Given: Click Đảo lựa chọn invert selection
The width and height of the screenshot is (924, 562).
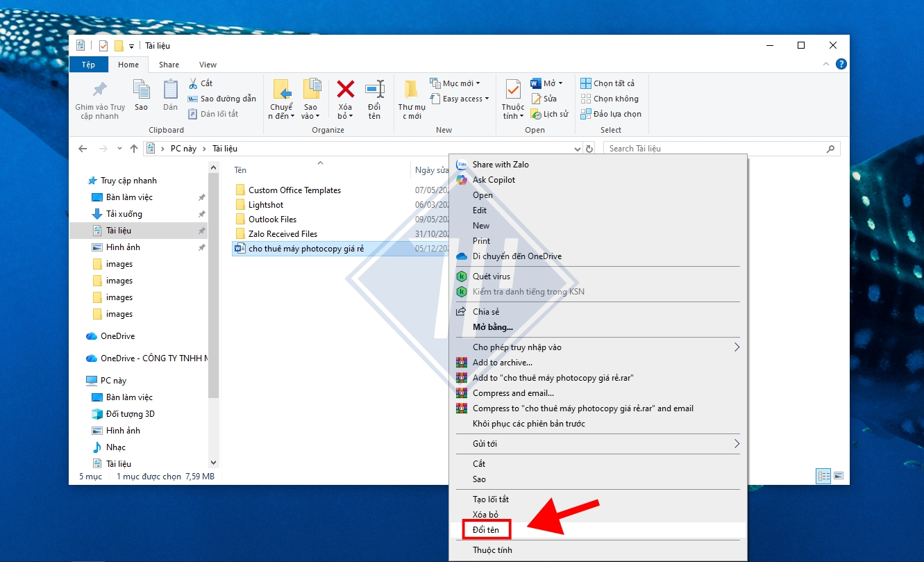Looking at the screenshot, I should [611, 114].
